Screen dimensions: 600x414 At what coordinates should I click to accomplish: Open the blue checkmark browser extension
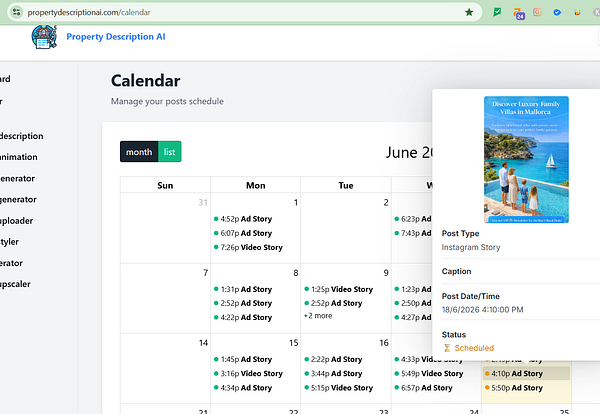[x=557, y=12]
